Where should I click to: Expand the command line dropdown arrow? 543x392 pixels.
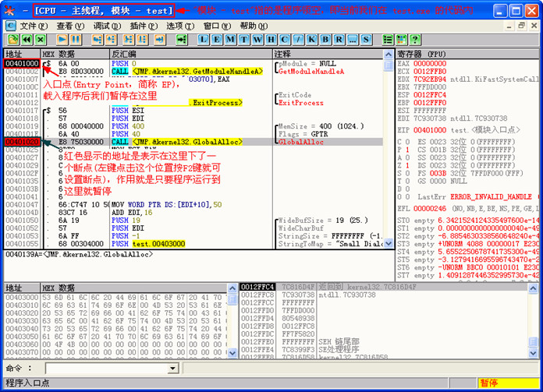click(x=172, y=369)
